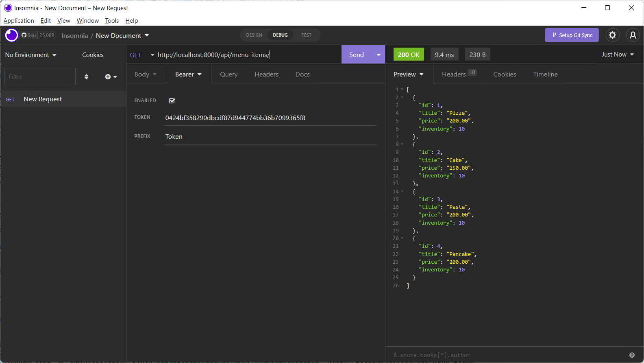Switch to the DESIGN mode toggle
Viewport: 644px width, 363px height.
click(x=254, y=35)
